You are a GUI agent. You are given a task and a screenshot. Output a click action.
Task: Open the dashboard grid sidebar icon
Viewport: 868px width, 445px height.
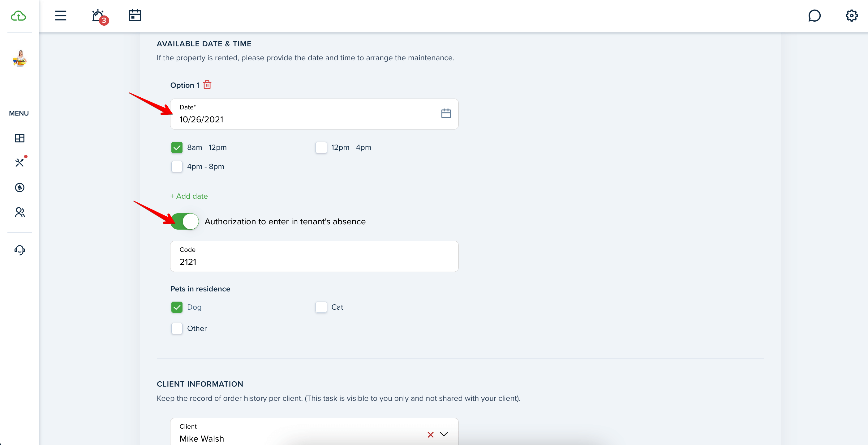pyautogui.click(x=19, y=138)
